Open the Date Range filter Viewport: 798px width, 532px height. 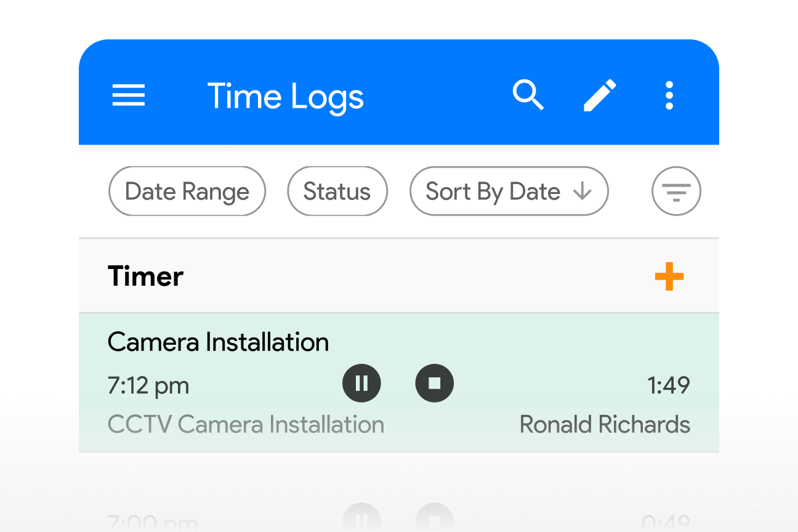187,191
